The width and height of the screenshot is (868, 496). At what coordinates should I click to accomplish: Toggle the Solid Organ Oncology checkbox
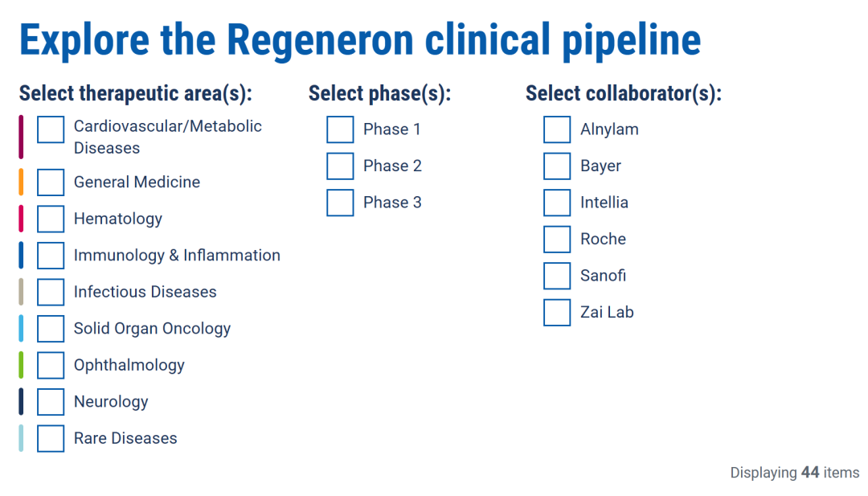(51, 329)
